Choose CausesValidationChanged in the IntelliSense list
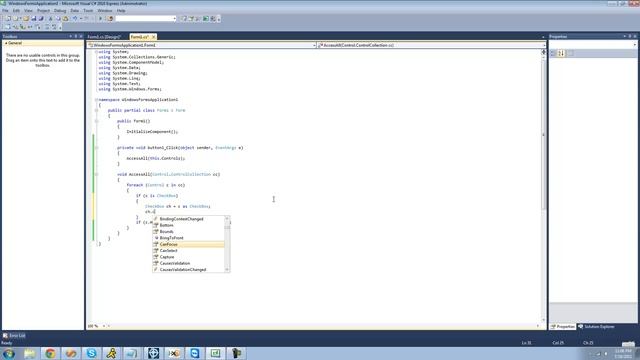The image size is (640, 360). [x=182, y=269]
